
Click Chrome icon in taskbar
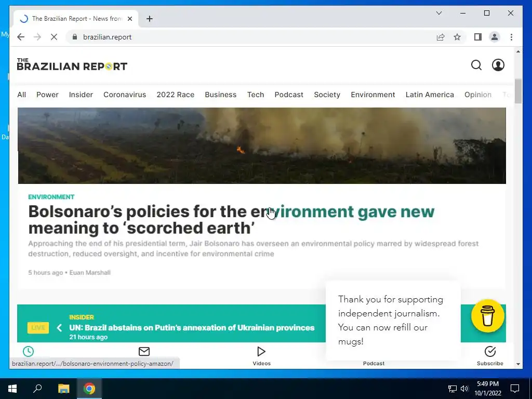pyautogui.click(x=89, y=389)
